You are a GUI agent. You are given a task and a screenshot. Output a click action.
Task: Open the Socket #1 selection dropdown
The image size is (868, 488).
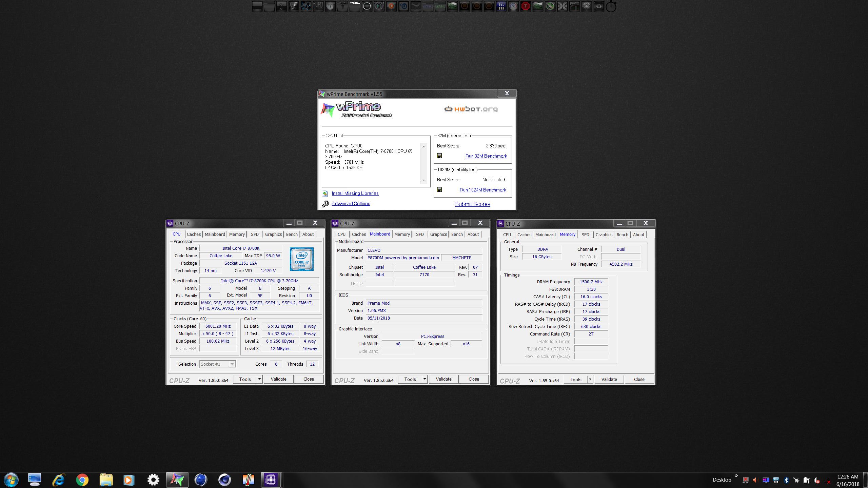click(x=218, y=364)
